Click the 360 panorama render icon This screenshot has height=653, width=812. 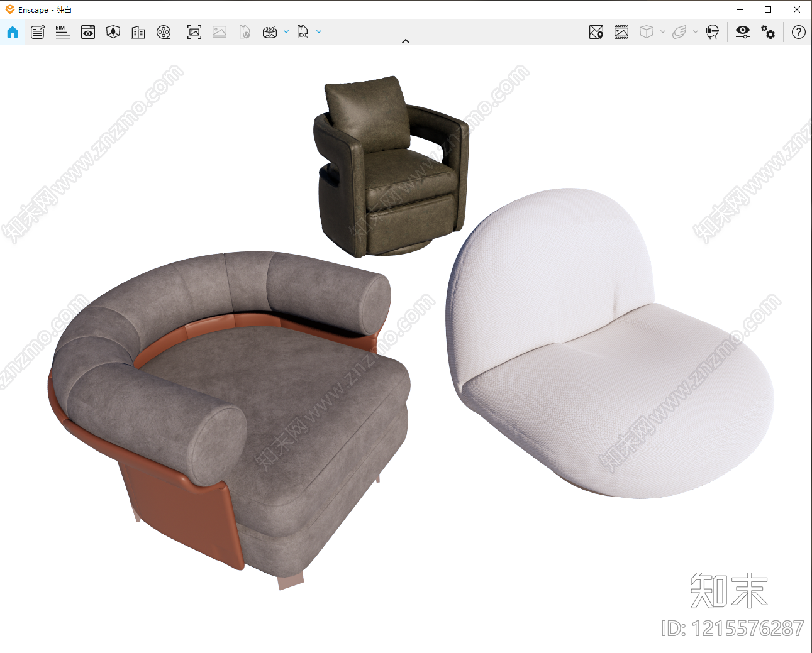tap(270, 32)
